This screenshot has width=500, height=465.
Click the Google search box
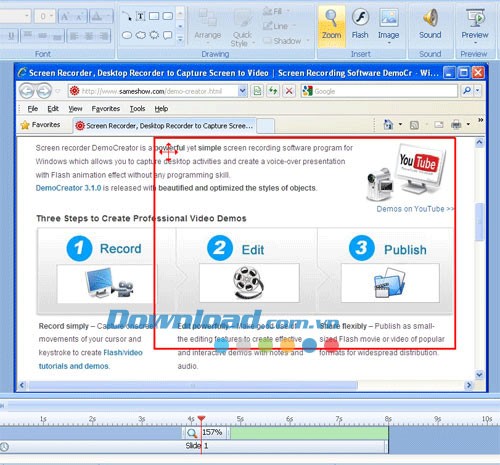[379, 91]
